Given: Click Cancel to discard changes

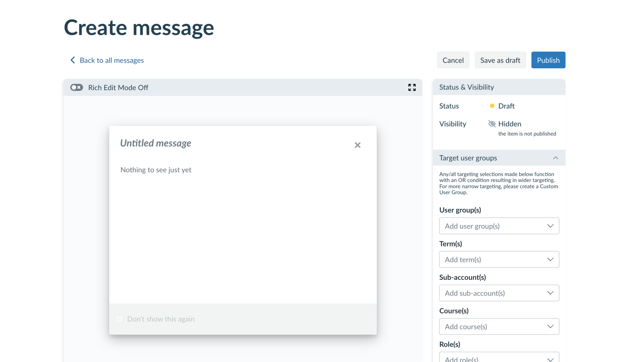Looking at the screenshot, I should point(453,60).
